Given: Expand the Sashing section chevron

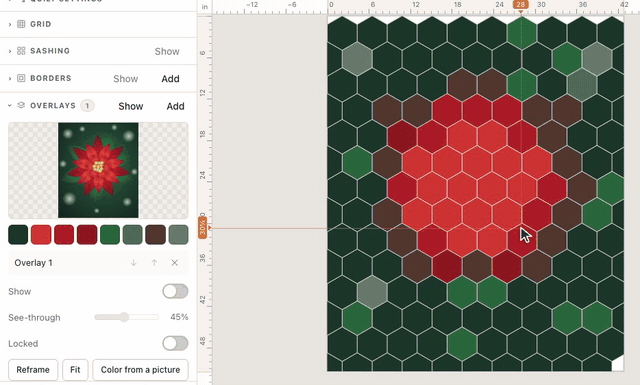Looking at the screenshot, I should click(x=10, y=51).
